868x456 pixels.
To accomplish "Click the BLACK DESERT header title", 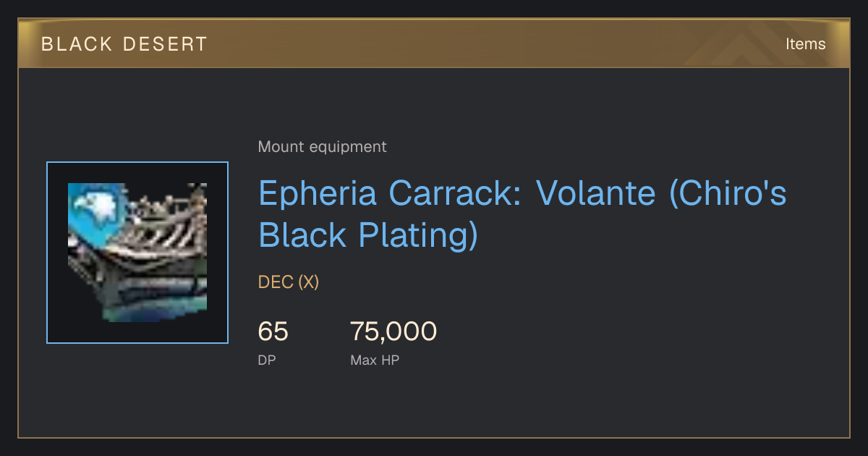I will pyautogui.click(x=124, y=44).
